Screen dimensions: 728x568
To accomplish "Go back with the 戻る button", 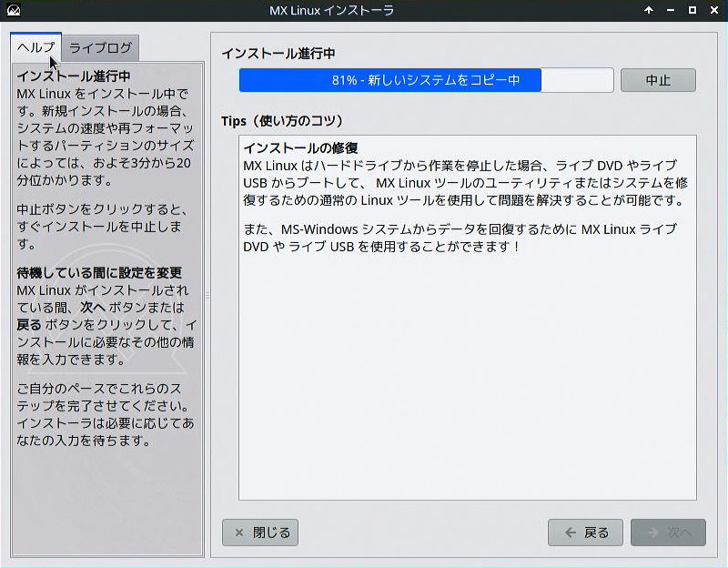I will coord(585,532).
